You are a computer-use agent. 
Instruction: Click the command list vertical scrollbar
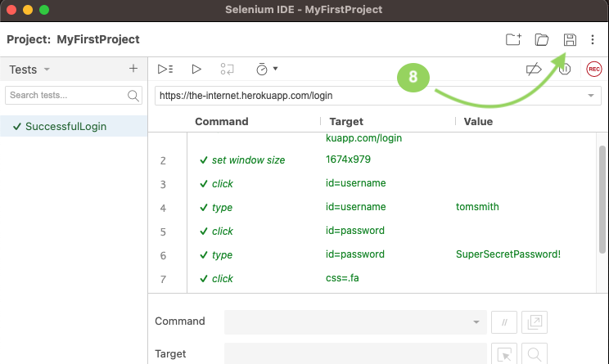[x=602, y=200]
